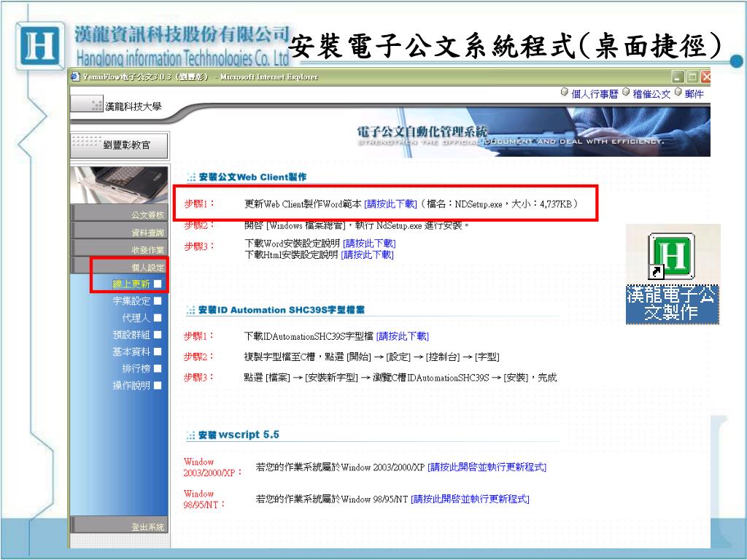Open the 排行榜 submenu item

point(136,368)
